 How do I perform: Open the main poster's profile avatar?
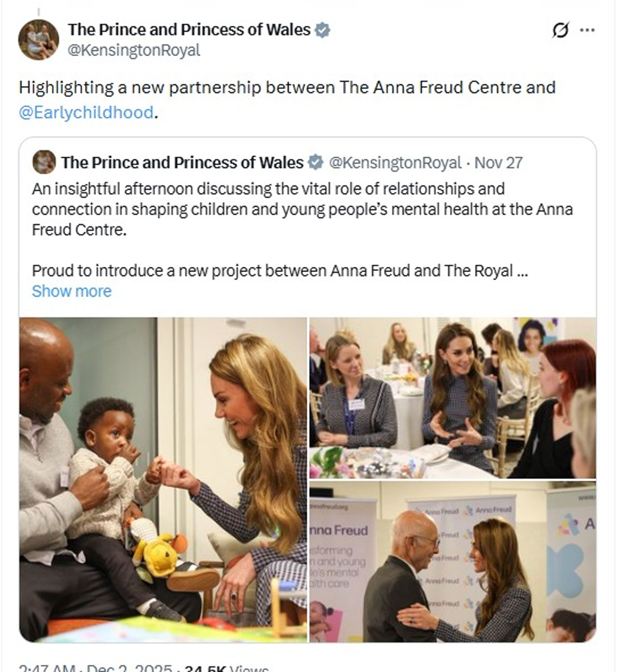point(38,40)
